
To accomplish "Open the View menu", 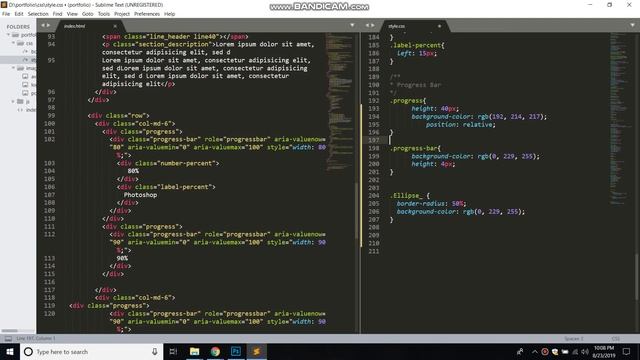I will [72, 14].
